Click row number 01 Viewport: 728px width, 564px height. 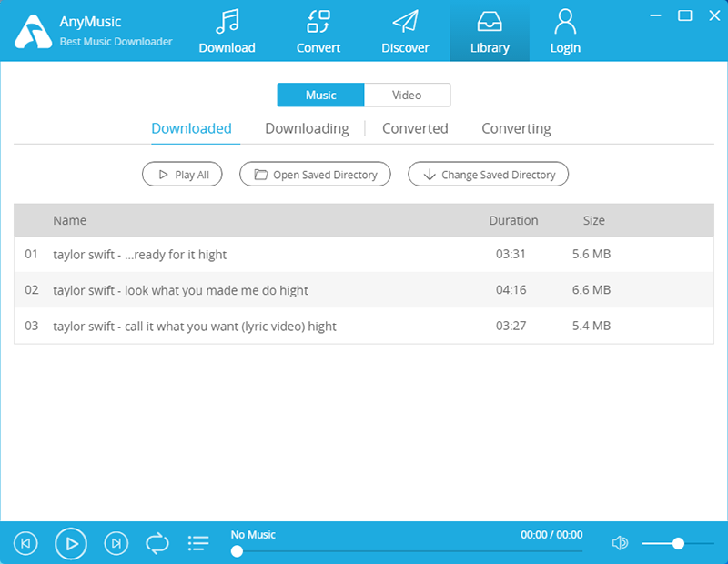(x=31, y=254)
